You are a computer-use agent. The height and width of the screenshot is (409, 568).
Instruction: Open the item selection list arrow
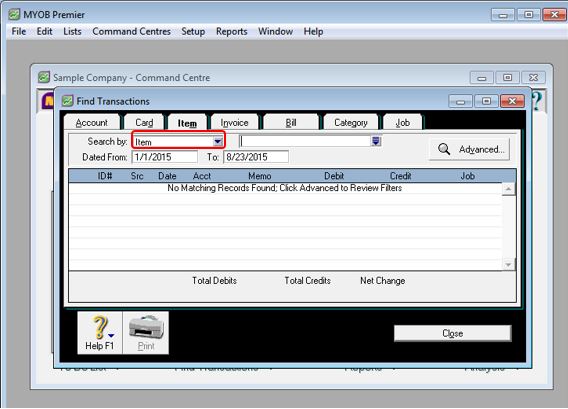(376, 141)
